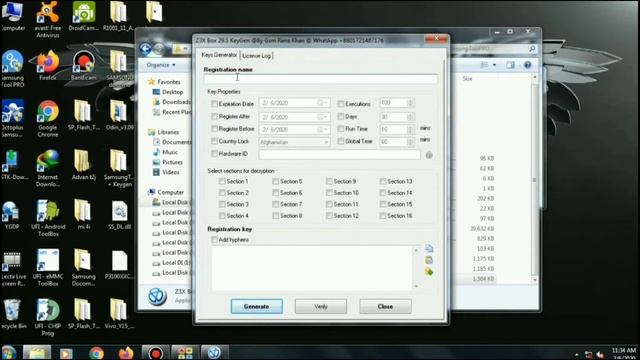Click the save icon beside Registration key box
The height and width of the screenshot is (360, 640).
coord(429,272)
